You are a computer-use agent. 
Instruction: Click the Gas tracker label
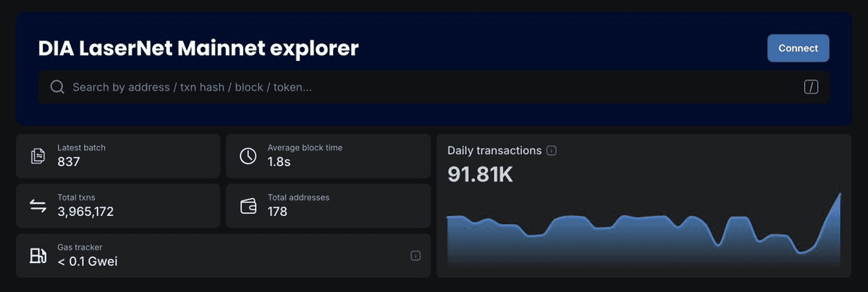pyautogui.click(x=80, y=248)
